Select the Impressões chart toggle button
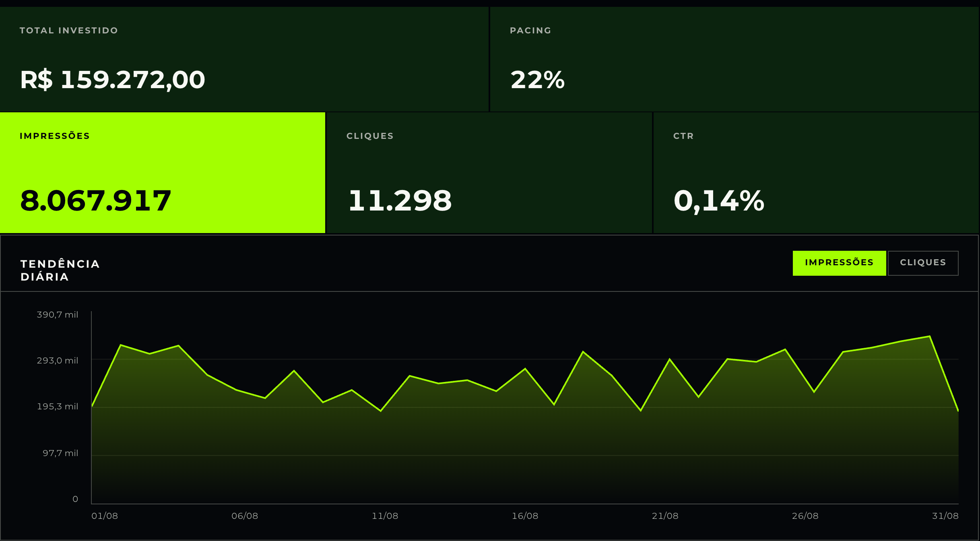980x541 pixels. (839, 263)
